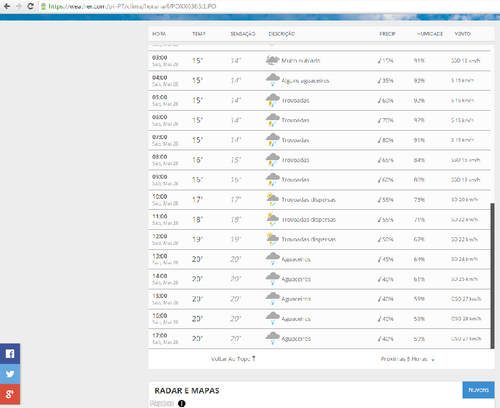Click the wind value in 16:00 row
Viewport: 500px width, 408px height.
pyautogui.click(x=466, y=319)
